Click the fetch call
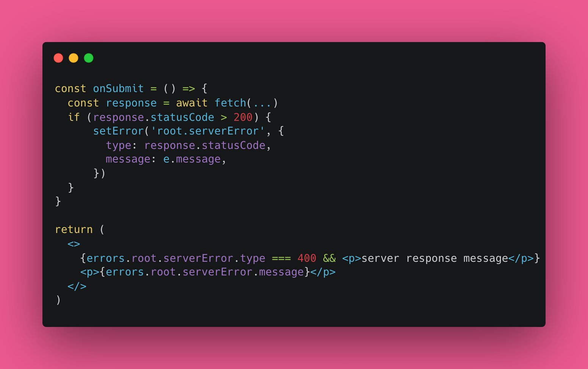Viewport: 588px width, 369px height. click(230, 103)
